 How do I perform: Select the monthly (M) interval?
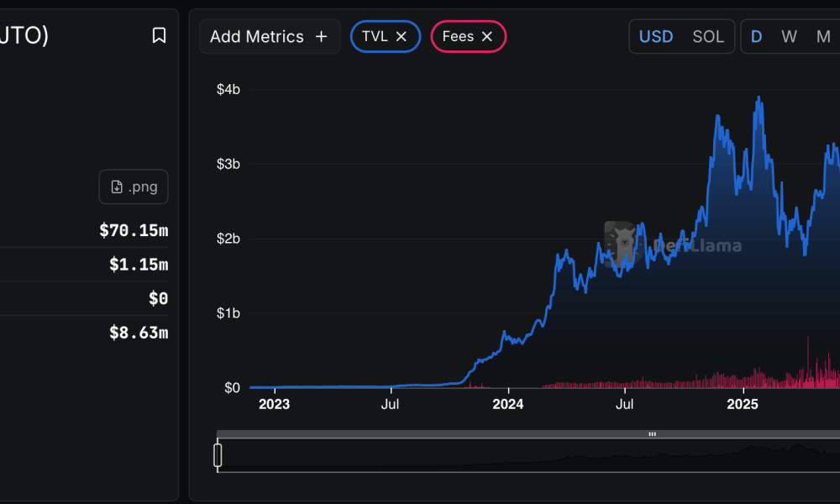point(823,37)
